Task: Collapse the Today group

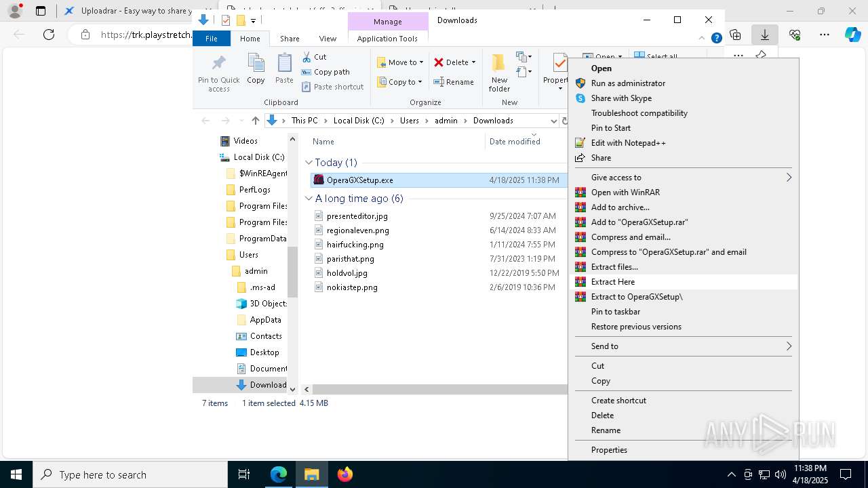Action: tap(309, 163)
